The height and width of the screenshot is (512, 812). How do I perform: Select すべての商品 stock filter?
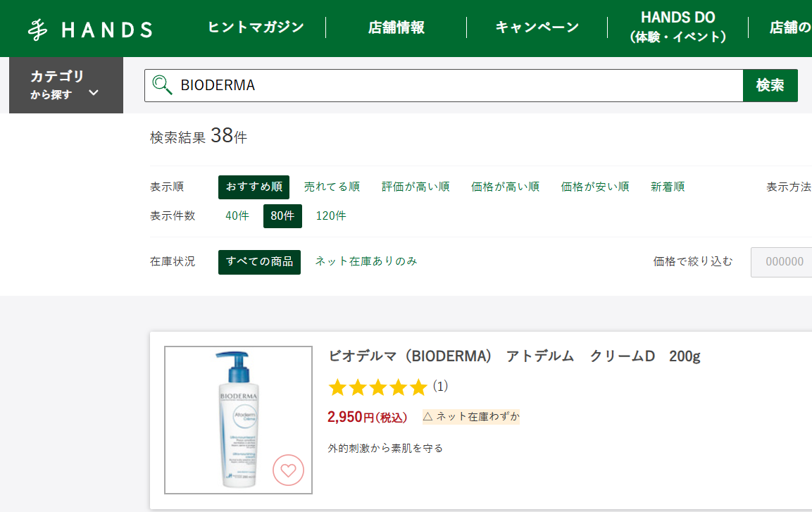259,262
